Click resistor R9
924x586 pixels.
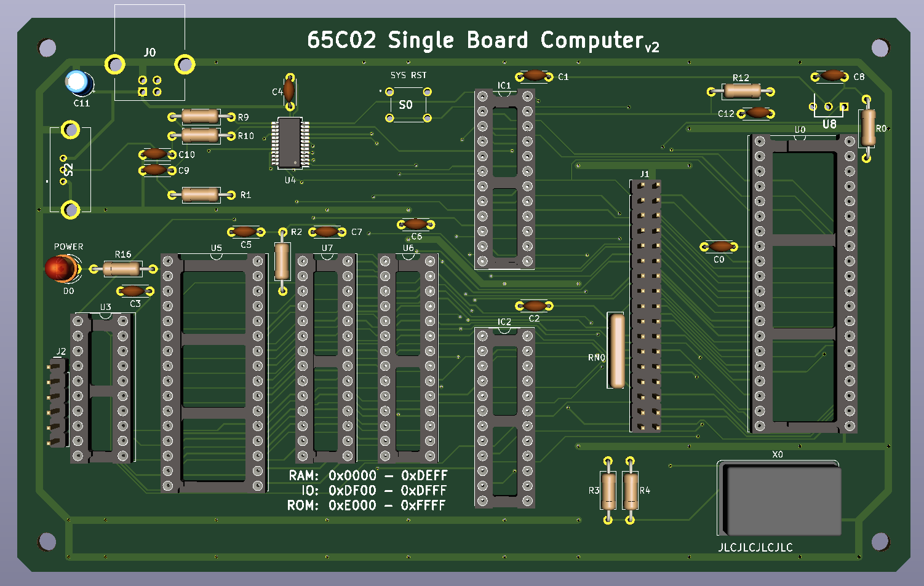coord(201,116)
